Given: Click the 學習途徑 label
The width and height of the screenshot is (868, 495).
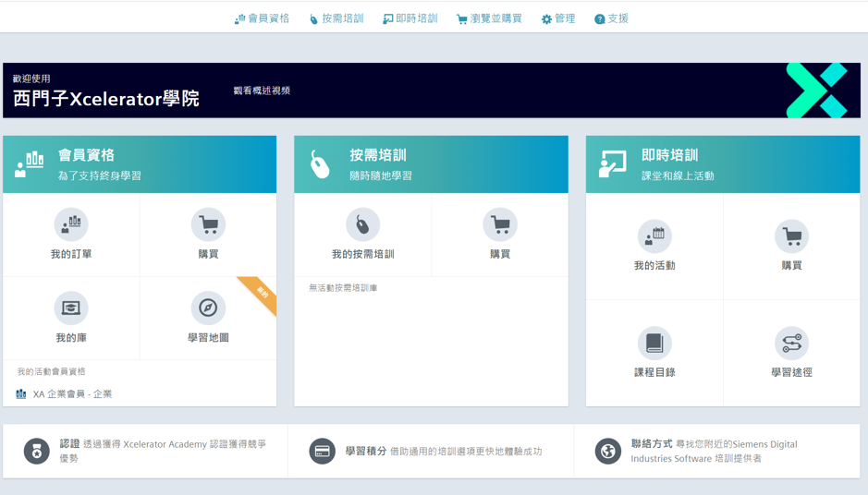Looking at the screenshot, I should (791, 373).
